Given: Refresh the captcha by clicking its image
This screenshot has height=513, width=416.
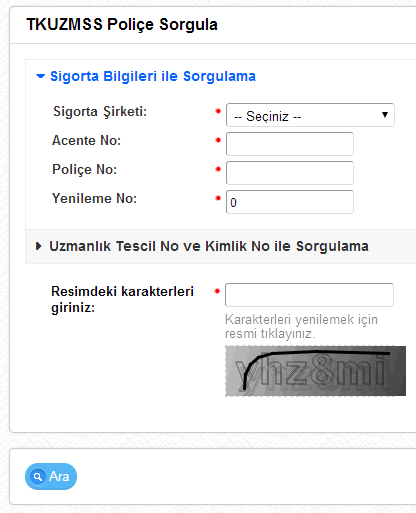Looking at the screenshot, I should (x=315, y=371).
